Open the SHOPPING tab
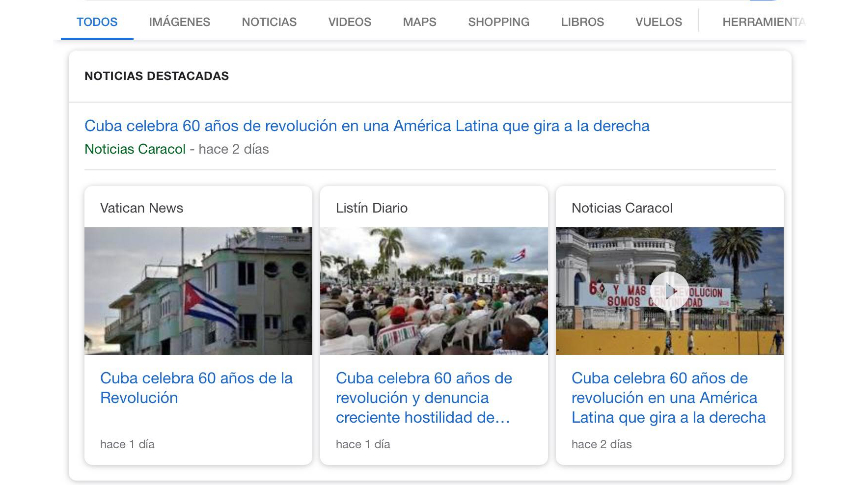This screenshot has width=850, height=485. pyautogui.click(x=499, y=22)
